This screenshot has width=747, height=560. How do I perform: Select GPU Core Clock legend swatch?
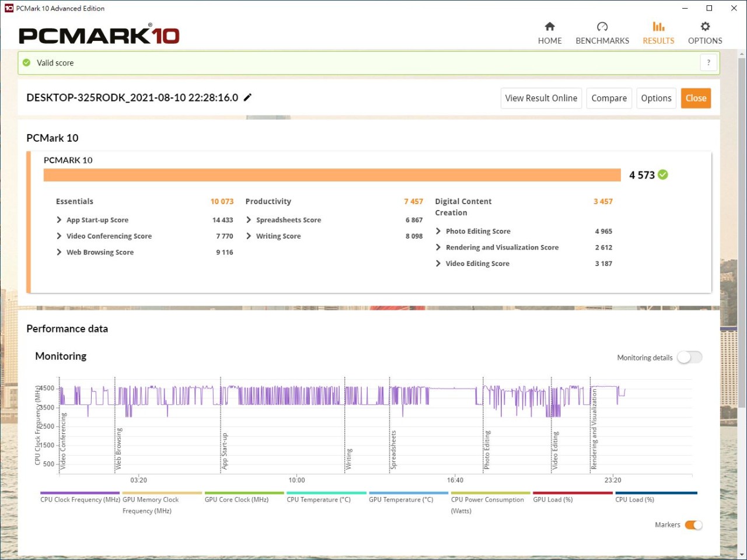point(245,493)
